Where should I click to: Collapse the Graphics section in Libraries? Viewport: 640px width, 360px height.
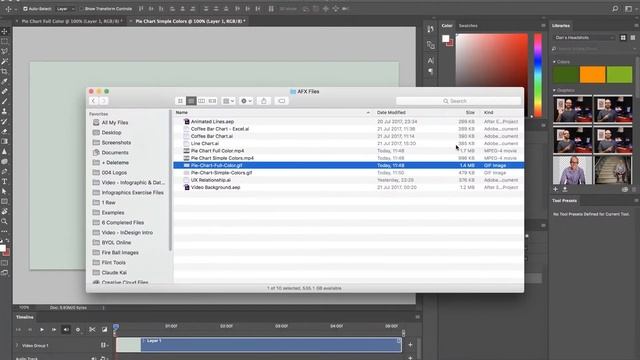(554, 90)
